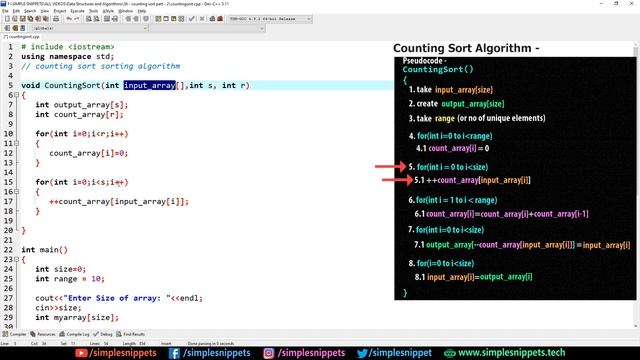
Task: Click the Find toolbar icon
Action: (x=89, y=19)
